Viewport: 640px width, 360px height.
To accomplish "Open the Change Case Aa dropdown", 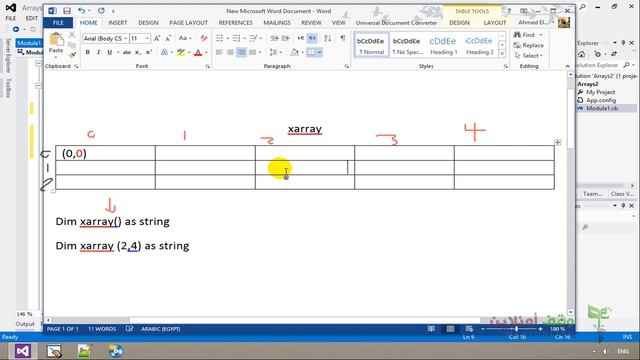I will (185, 38).
